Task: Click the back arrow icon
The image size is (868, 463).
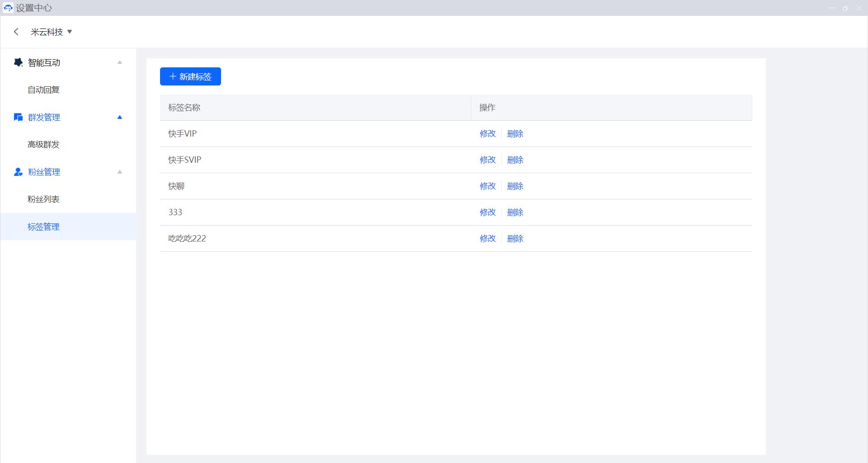Action: tap(16, 32)
